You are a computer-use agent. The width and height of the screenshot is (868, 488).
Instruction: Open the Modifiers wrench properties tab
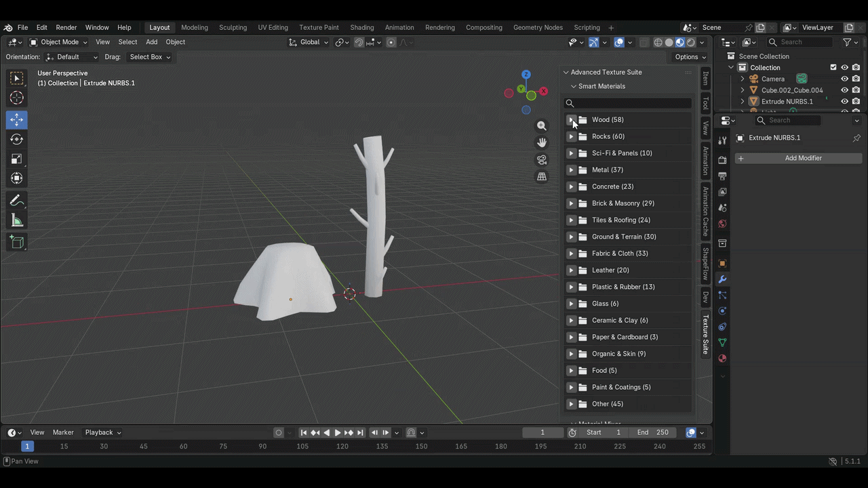pyautogui.click(x=722, y=279)
